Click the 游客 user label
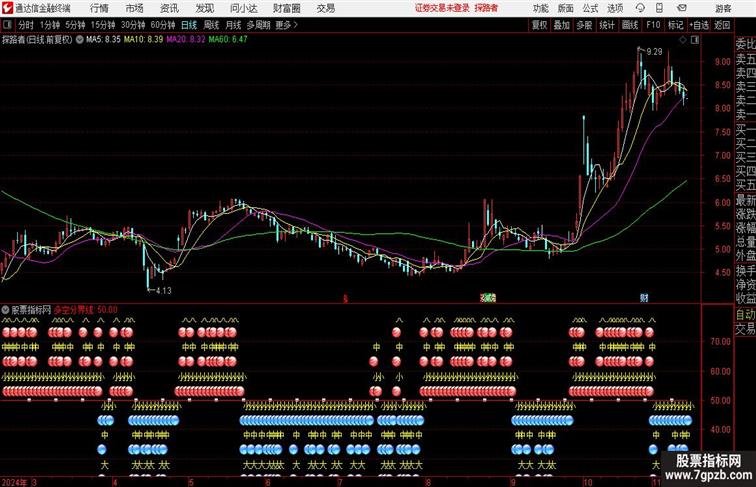 pyautogui.click(x=723, y=8)
